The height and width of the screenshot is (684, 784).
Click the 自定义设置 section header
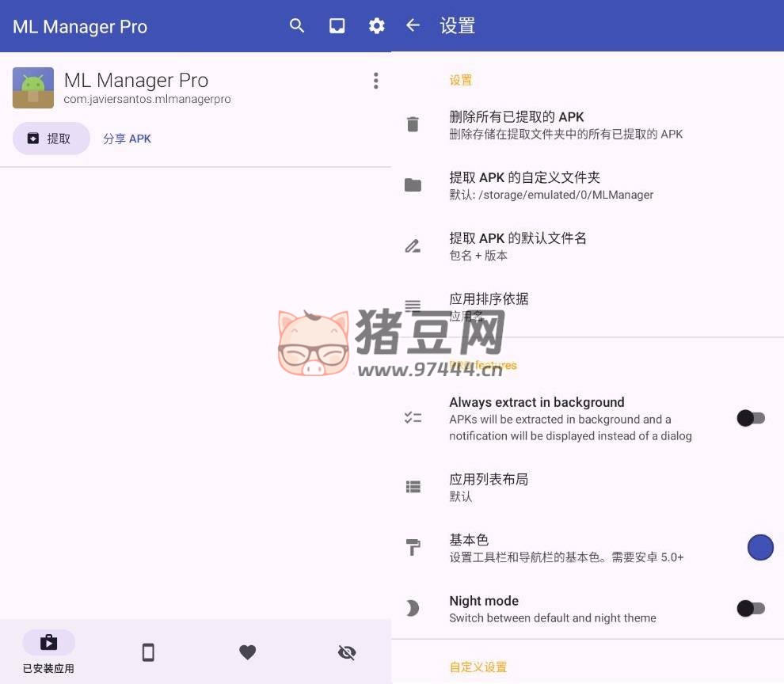(478, 667)
